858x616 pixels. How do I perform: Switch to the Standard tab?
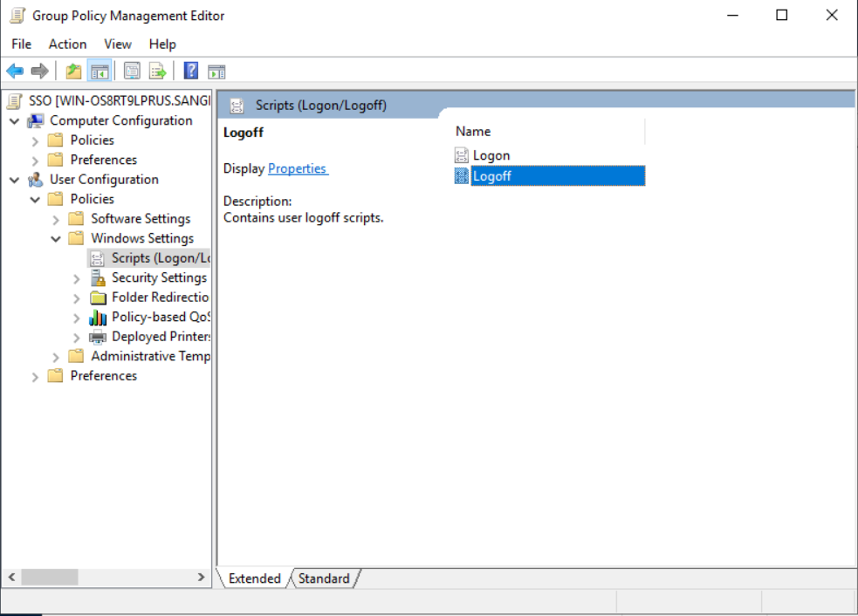[324, 578]
